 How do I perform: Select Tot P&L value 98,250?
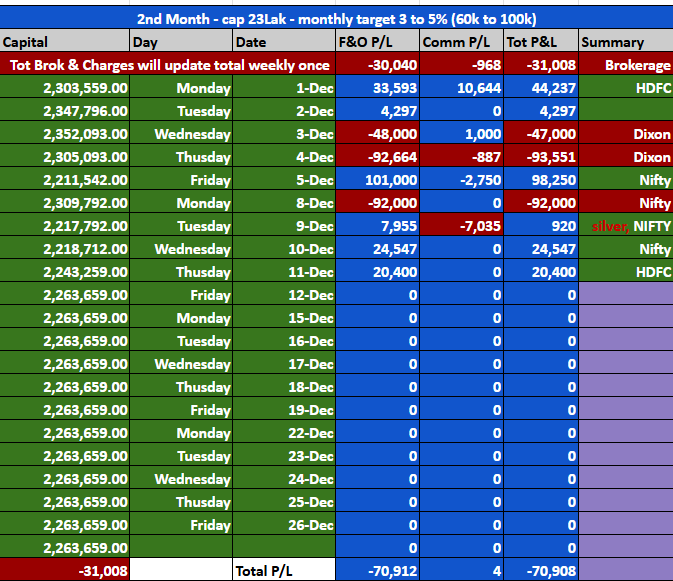[541, 180]
